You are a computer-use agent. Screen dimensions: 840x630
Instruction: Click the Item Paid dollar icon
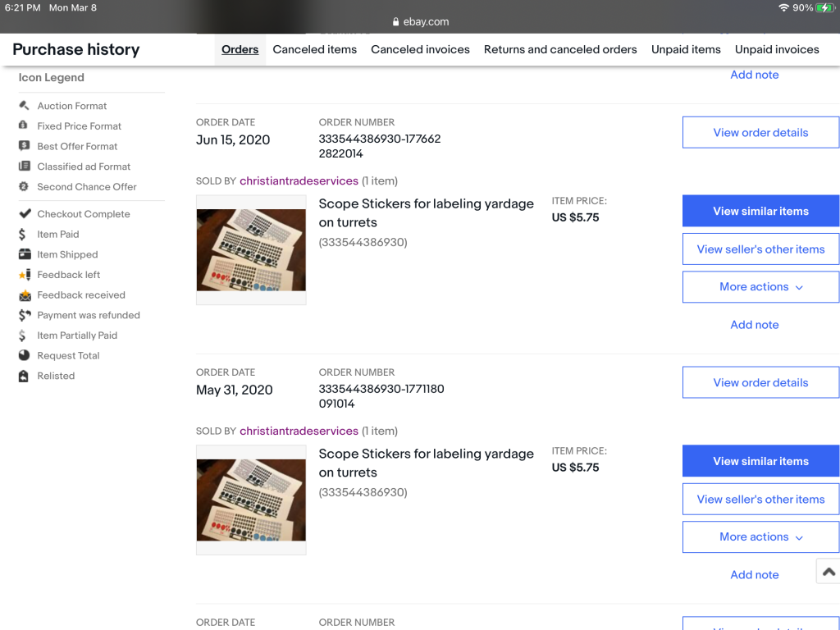click(22, 234)
